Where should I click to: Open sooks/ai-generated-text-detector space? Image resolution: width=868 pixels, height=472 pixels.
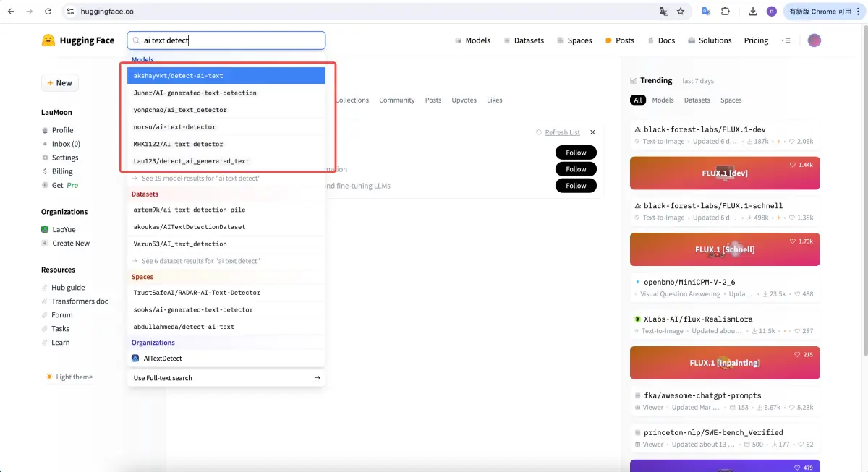click(x=226, y=309)
